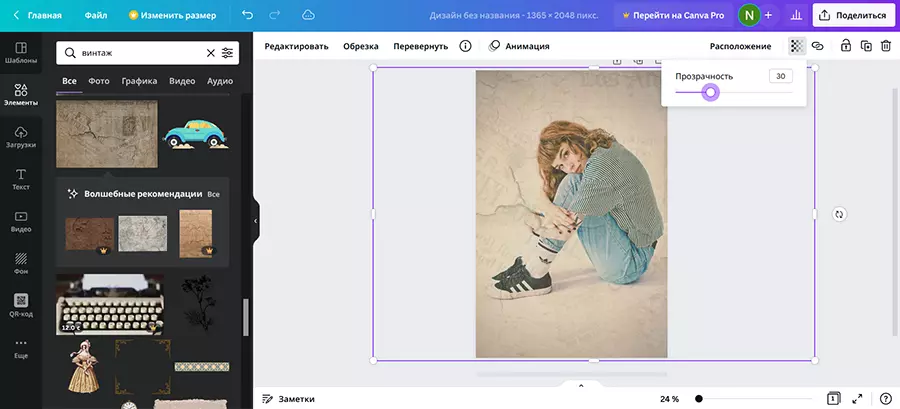900x409 pixels.
Task: Clear the search field with X
Action: click(210, 53)
